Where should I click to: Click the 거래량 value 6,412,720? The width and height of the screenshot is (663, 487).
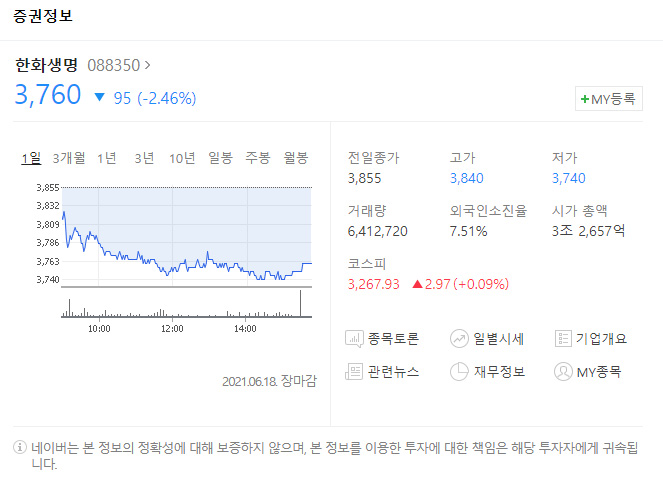click(378, 231)
